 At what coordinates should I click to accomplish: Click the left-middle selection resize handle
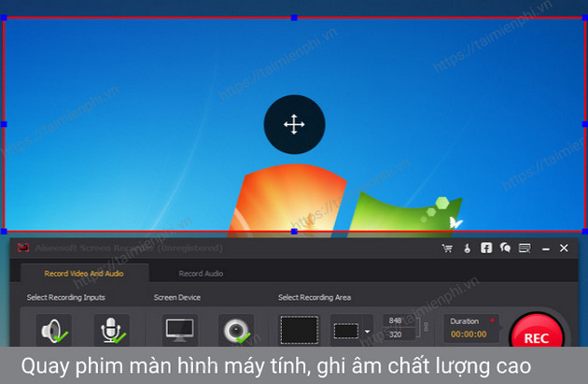pyautogui.click(x=4, y=124)
